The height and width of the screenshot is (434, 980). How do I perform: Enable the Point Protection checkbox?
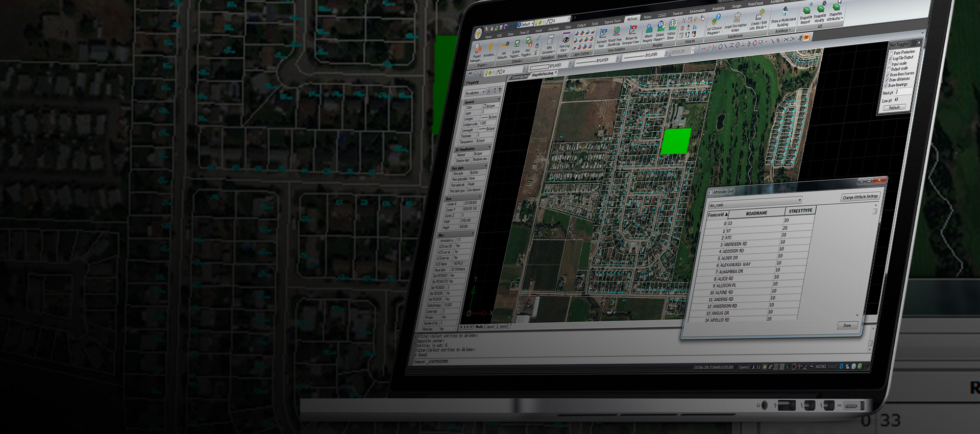click(892, 53)
